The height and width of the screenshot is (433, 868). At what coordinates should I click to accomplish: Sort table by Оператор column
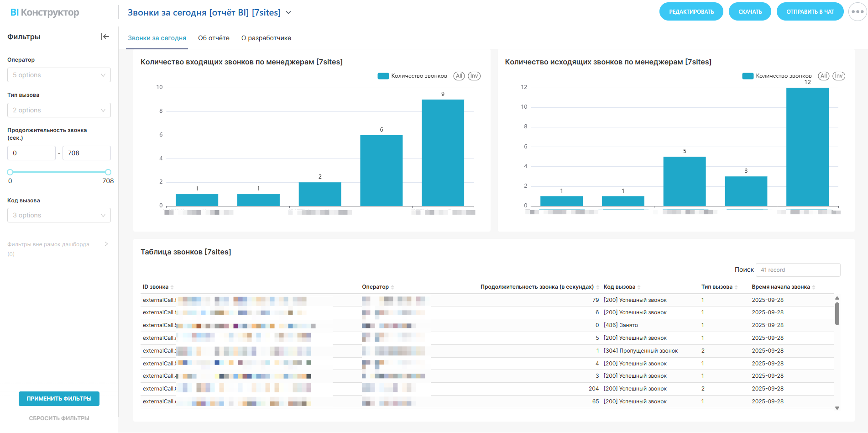[x=378, y=287]
